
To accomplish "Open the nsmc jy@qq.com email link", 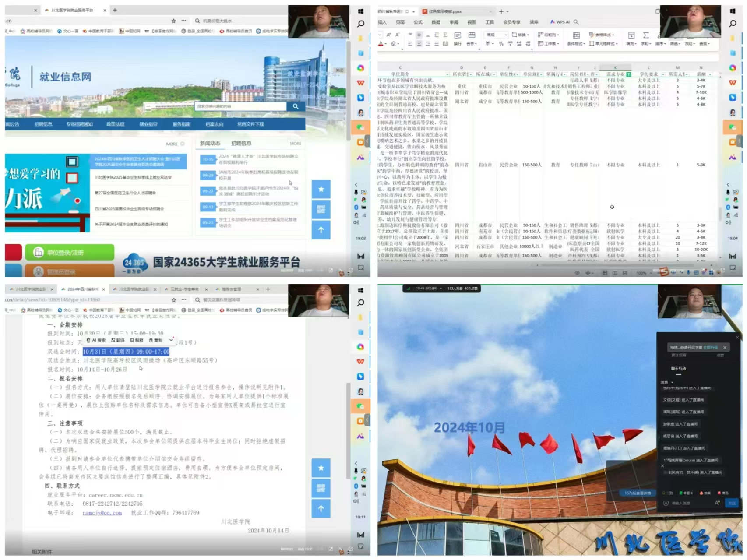I will pos(102,513).
